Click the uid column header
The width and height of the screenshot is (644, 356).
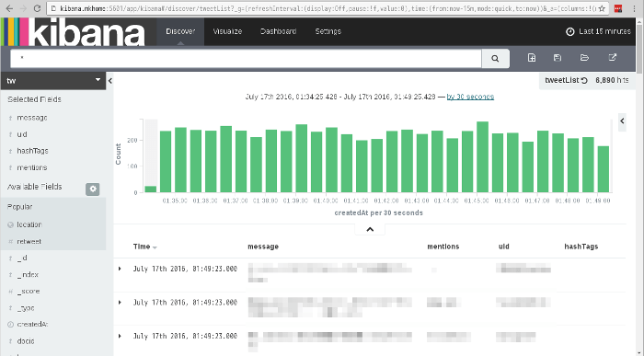tap(504, 247)
